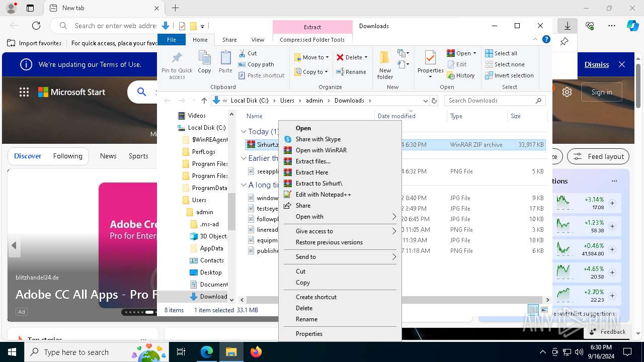
Task: Click the New folder ribbon icon
Action: pyautogui.click(x=385, y=65)
